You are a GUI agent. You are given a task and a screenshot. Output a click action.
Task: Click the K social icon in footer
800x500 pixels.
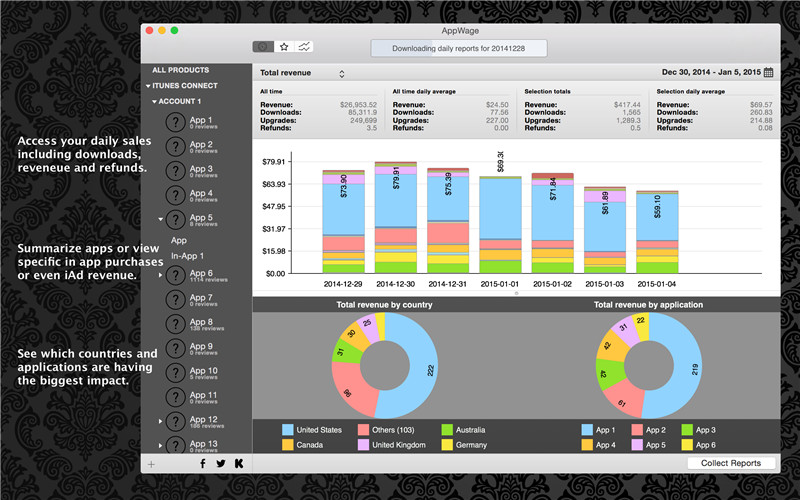(239, 464)
